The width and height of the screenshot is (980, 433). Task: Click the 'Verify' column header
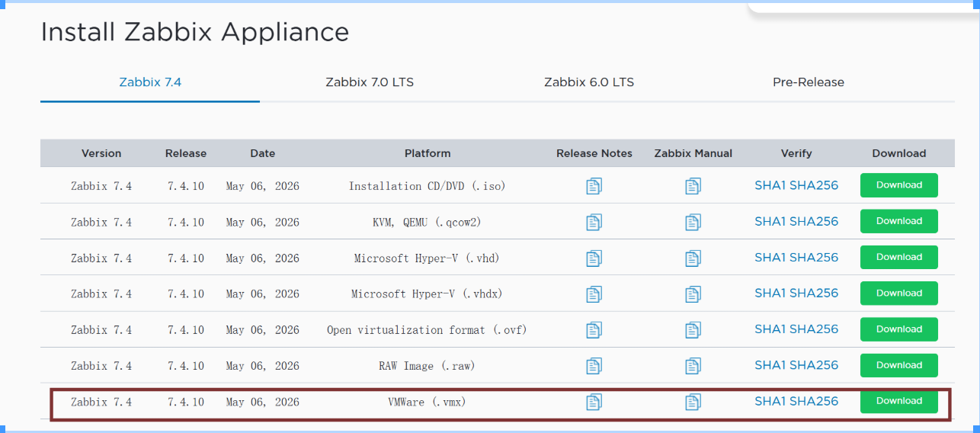coord(796,153)
